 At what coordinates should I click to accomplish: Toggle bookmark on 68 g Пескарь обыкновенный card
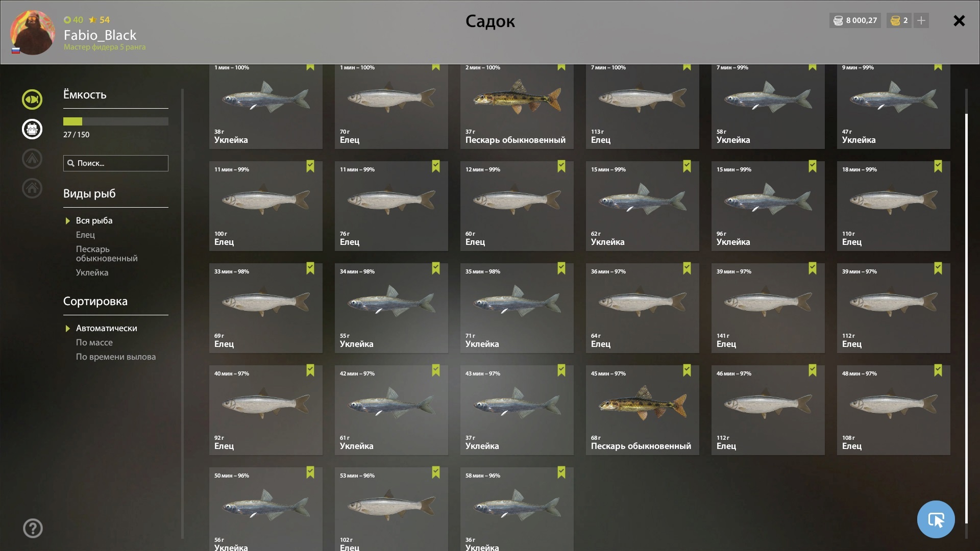pyautogui.click(x=687, y=370)
